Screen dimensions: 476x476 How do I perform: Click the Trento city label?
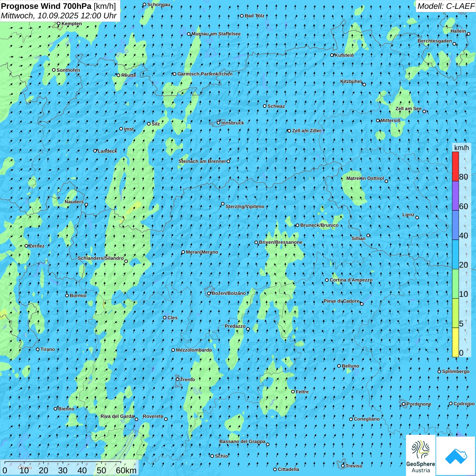(188, 379)
